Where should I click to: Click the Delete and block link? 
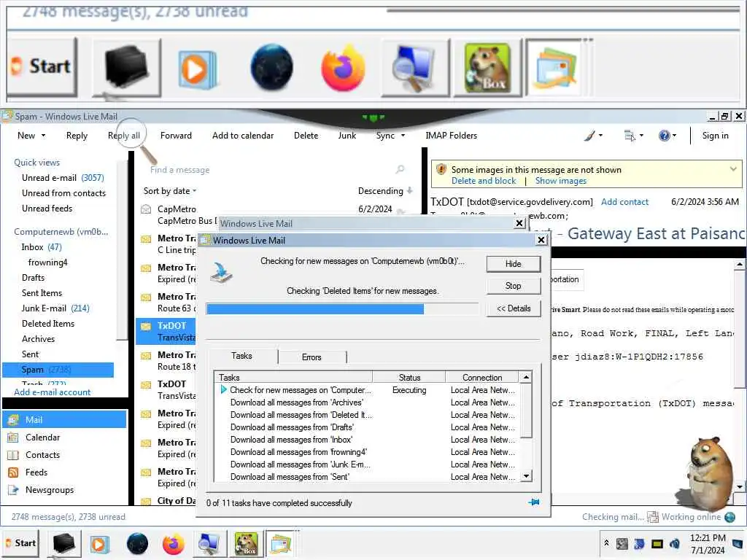click(484, 181)
